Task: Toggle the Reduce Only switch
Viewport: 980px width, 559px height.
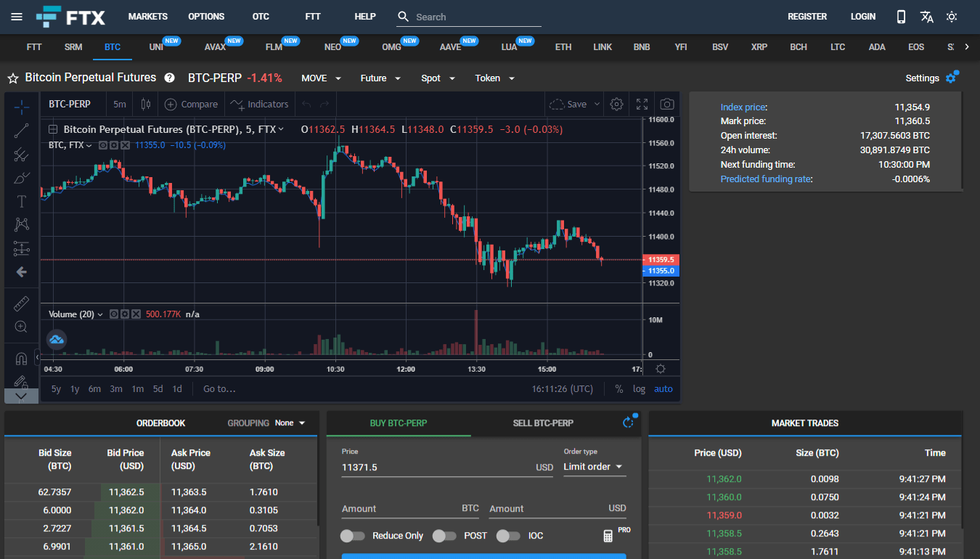Action: click(352, 536)
